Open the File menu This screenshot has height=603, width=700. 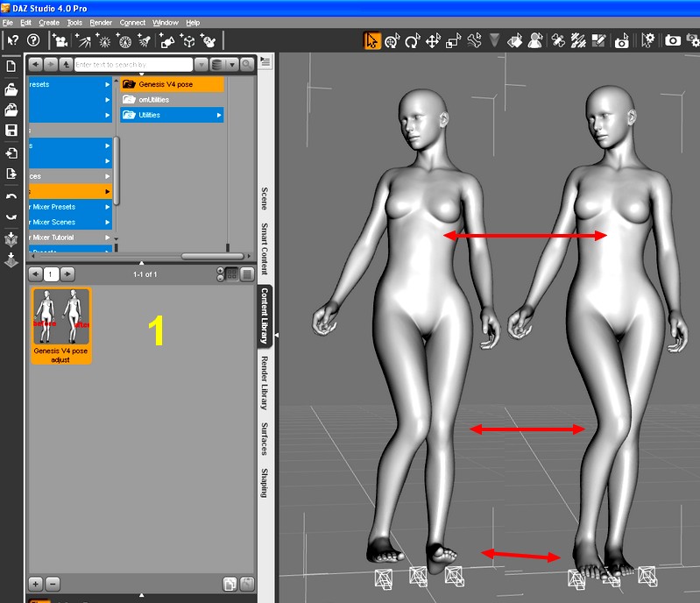point(8,23)
